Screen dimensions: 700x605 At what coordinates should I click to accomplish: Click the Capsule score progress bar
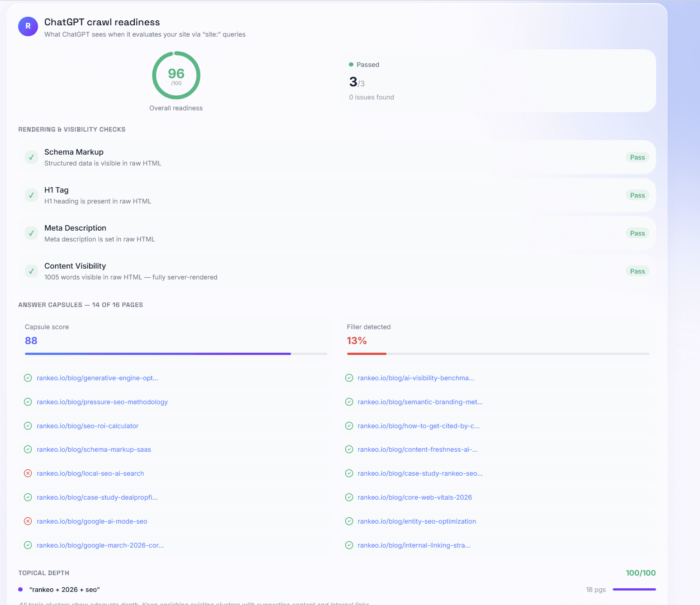(x=176, y=354)
